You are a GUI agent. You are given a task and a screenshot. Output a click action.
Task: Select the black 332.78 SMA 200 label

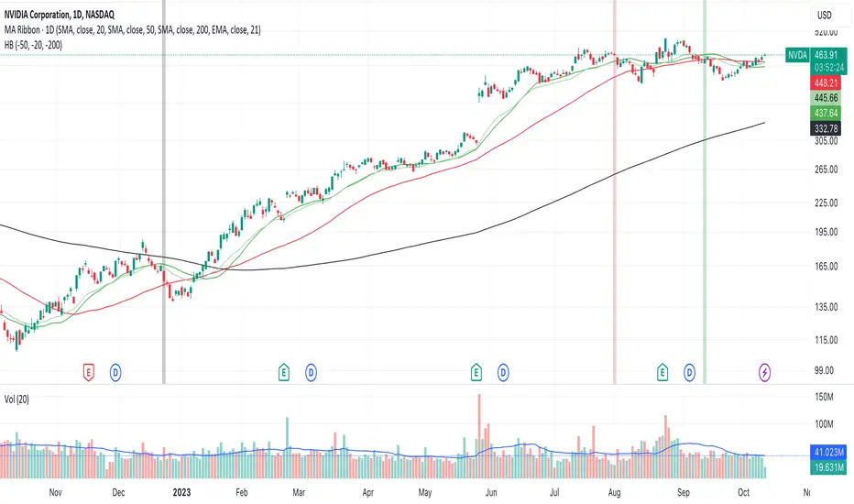click(827, 128)
